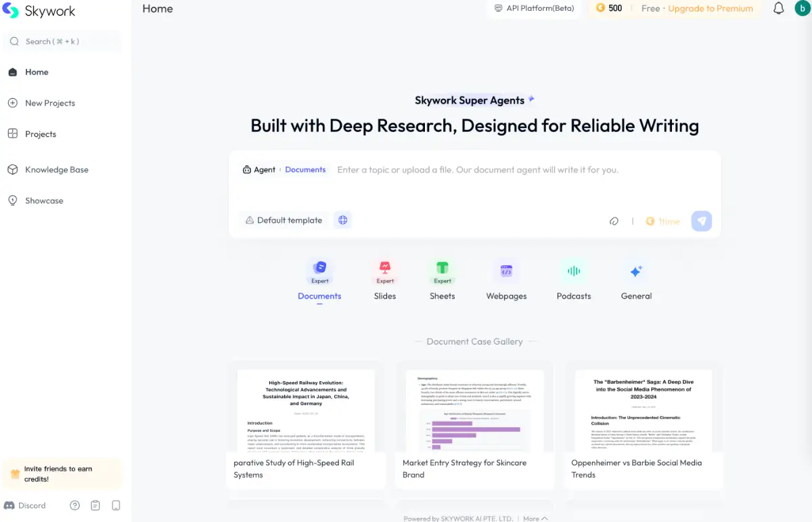This screenshot has height=522, width=812.
Task: Open the Default template selector
Action: (x=284, y=220)
